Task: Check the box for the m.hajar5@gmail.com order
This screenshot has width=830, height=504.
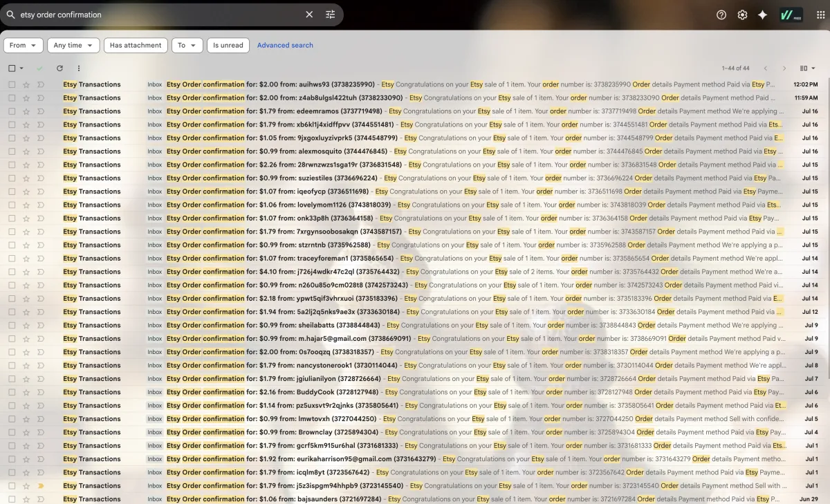Action: (x=12, y=339)
